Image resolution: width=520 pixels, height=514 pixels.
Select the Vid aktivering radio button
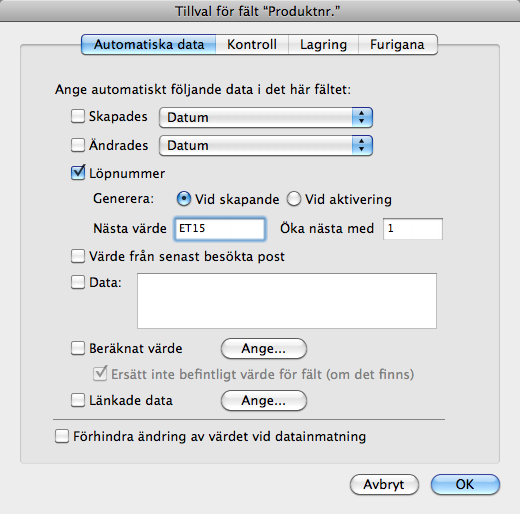point(294,199)
